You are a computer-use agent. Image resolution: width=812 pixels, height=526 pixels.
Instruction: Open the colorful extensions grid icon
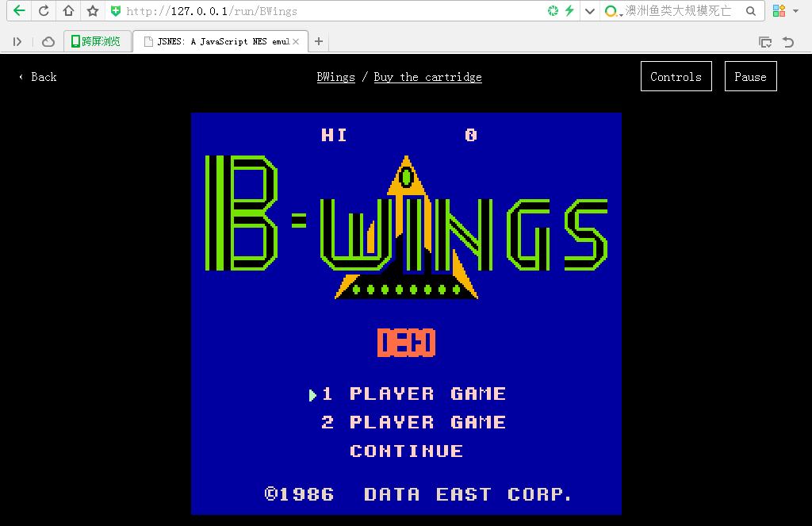tap(779, 11)
